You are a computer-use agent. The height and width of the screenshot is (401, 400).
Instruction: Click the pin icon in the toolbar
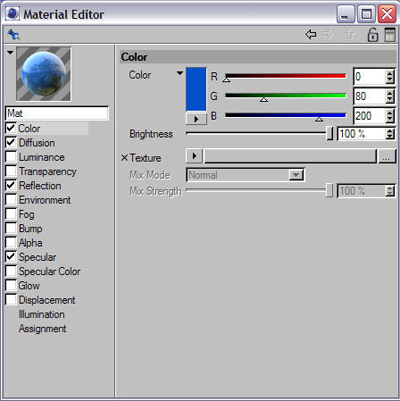coord(14,34)
